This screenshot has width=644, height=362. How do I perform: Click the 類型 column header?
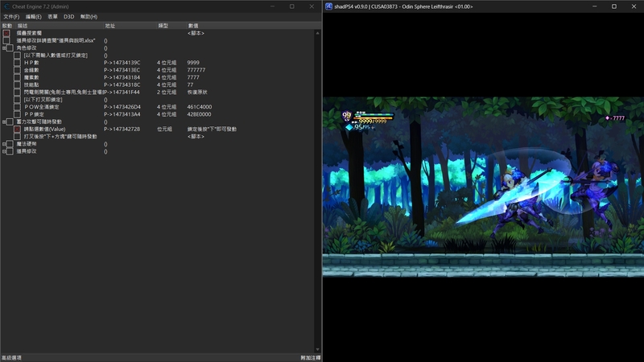point(171,26)
